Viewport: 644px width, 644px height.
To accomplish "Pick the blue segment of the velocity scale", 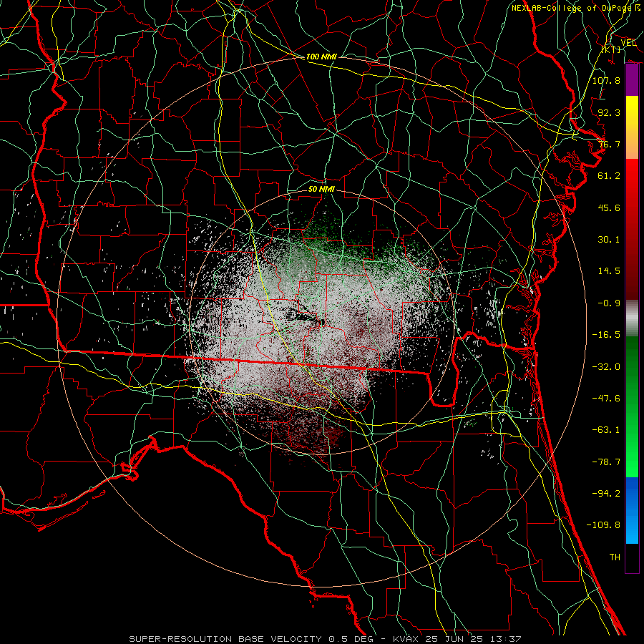I will pos(632,510).
